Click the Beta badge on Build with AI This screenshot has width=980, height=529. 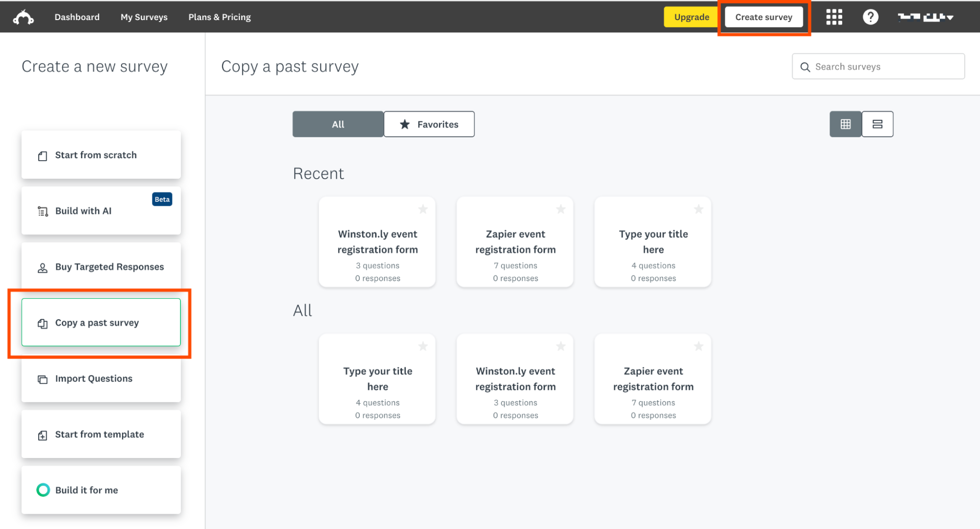tap(162, 199)
